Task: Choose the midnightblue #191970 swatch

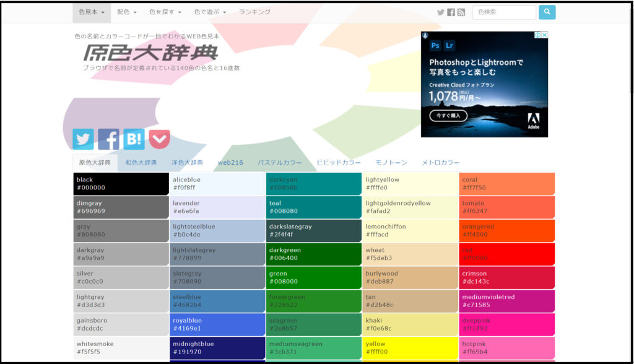Action: click(x=217, y=349)
